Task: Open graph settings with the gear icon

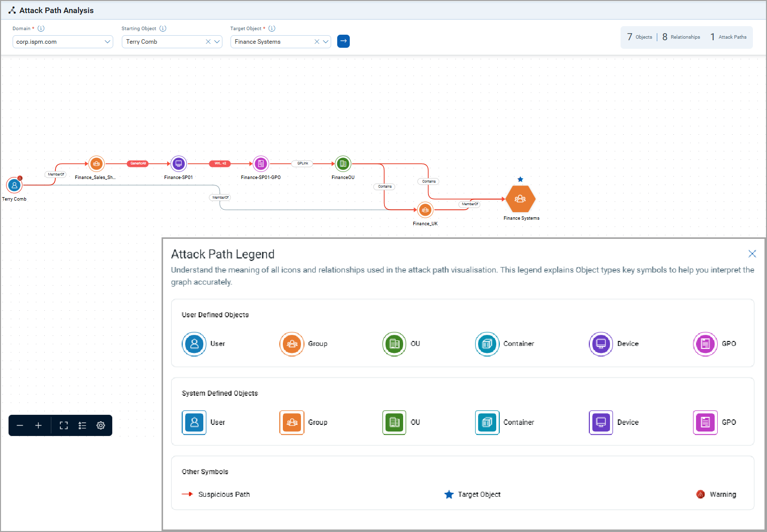Action: click(101, 425)
